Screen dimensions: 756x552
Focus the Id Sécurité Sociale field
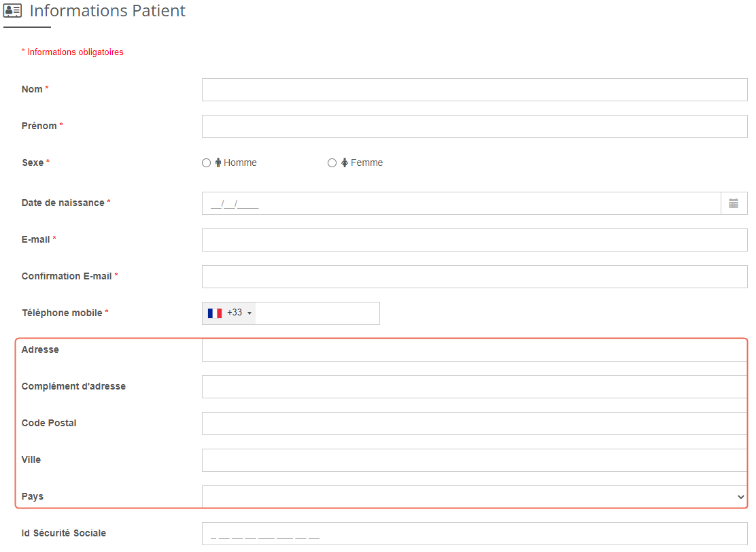click(474, 534)
